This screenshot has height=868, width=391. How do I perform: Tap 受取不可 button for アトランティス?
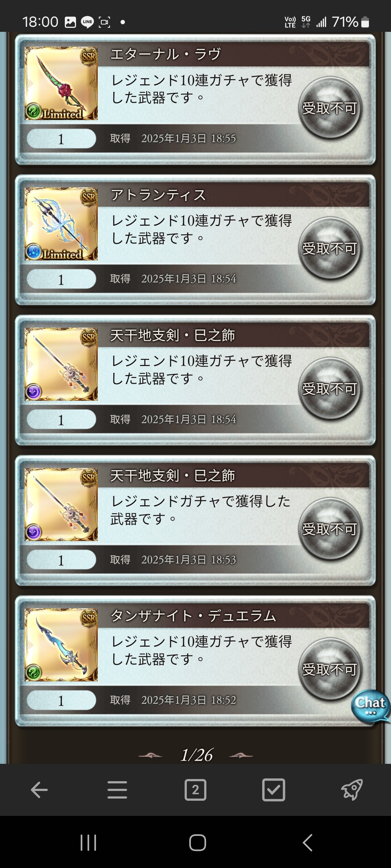(330, 248)
